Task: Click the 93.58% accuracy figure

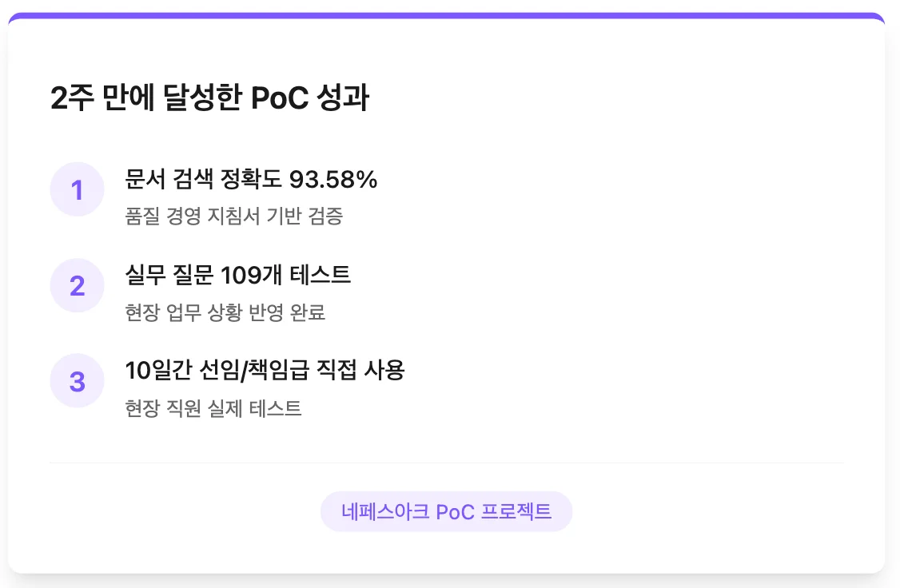Action: 333,180
